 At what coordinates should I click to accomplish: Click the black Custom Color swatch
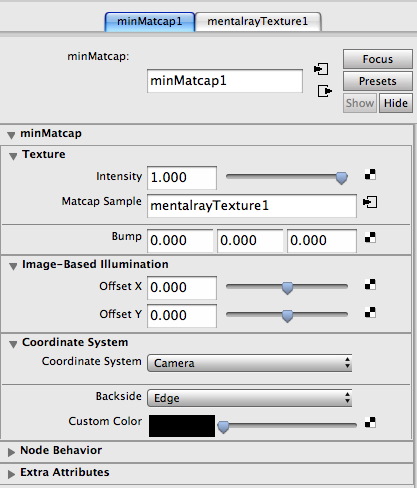coord(182,426)
